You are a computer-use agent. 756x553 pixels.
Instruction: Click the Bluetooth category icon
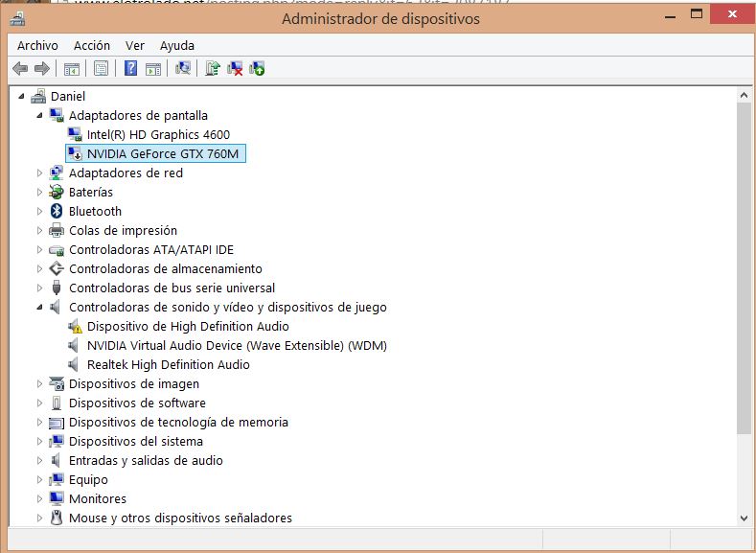[x=57, y=211]
